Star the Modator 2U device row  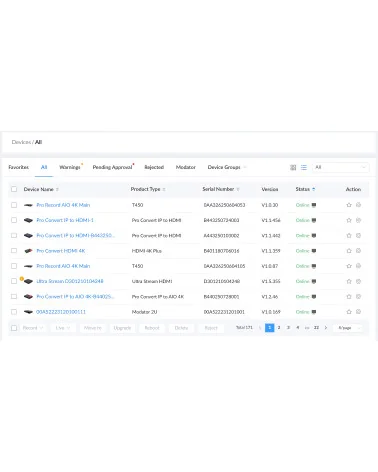point(349,312)
